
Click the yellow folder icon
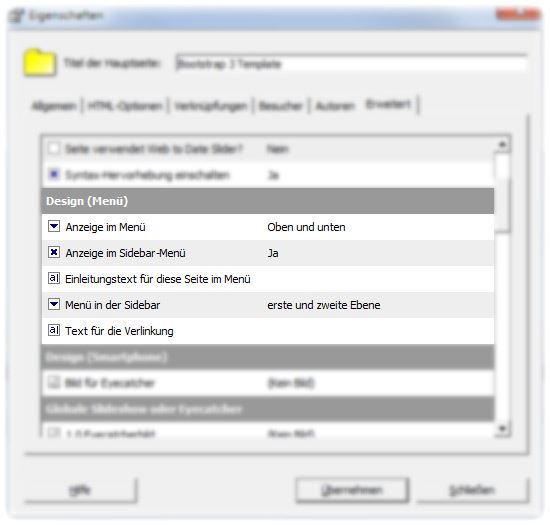pyautogui.click(x=39, y=63)
